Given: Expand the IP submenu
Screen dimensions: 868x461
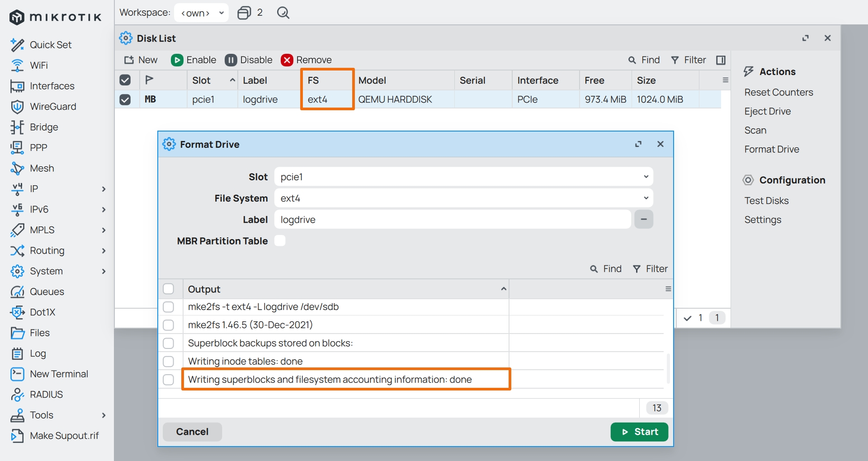Looking at the screenshot, I should point(104,189).
